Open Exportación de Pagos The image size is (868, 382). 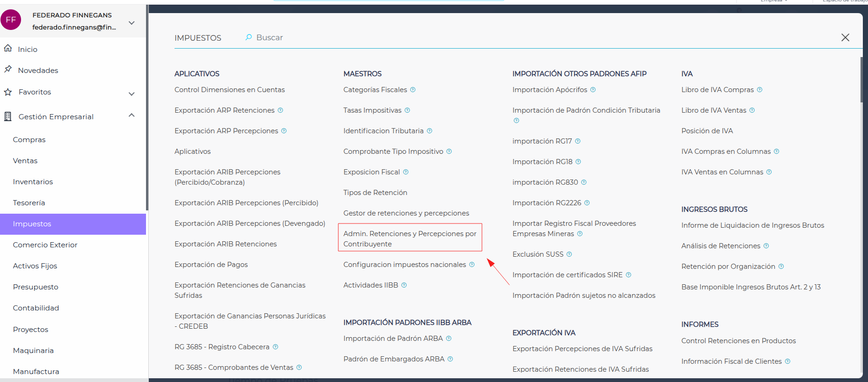[x=211, y=265]
